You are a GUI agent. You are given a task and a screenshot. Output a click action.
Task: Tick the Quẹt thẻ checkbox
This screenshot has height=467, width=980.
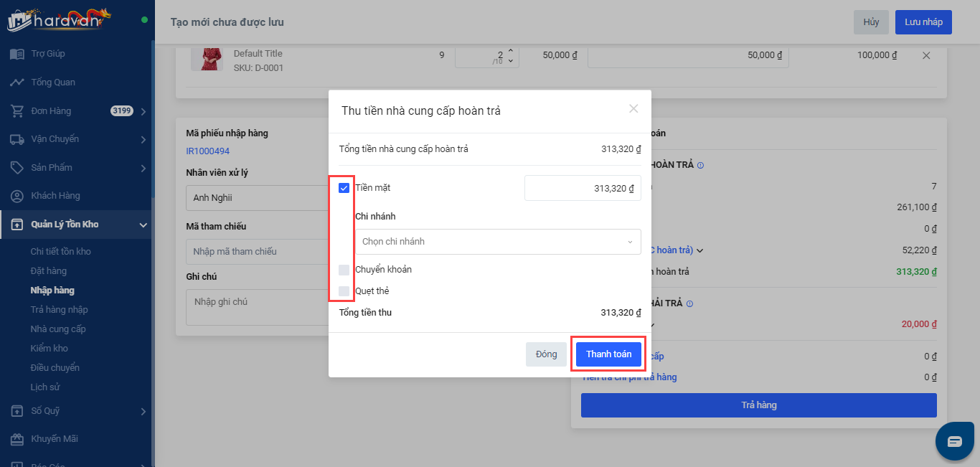(x=344, y=291)
